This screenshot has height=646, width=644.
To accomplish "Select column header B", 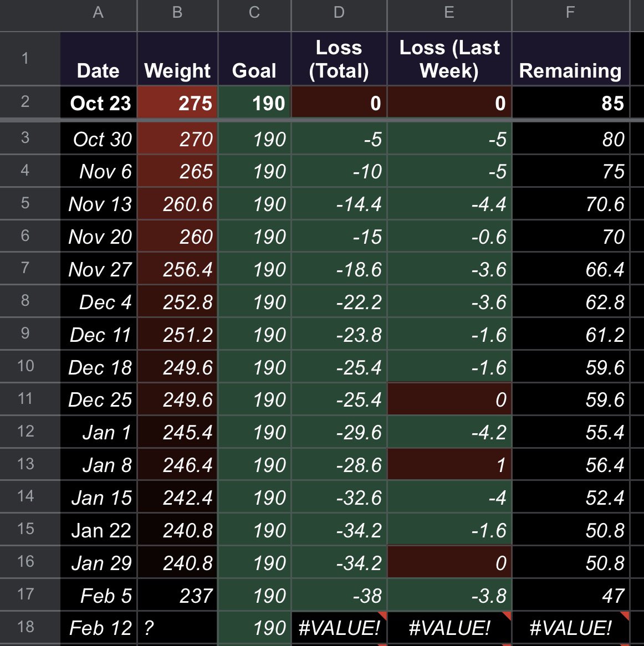I will click(177, 16).
